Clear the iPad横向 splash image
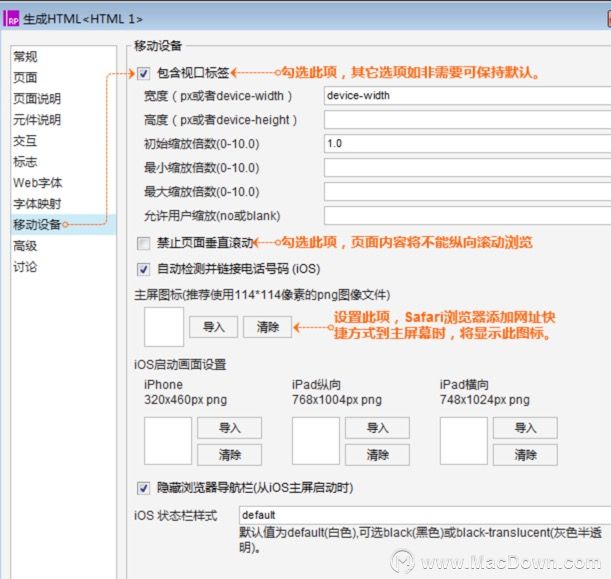Viewport: 611px width, 579px height. pos(525,455)
